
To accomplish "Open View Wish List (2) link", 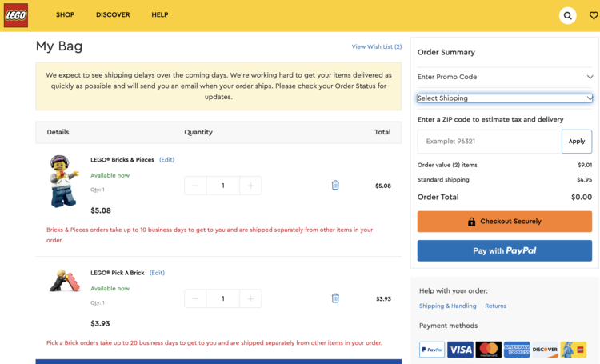I will [x=377, y=46].
